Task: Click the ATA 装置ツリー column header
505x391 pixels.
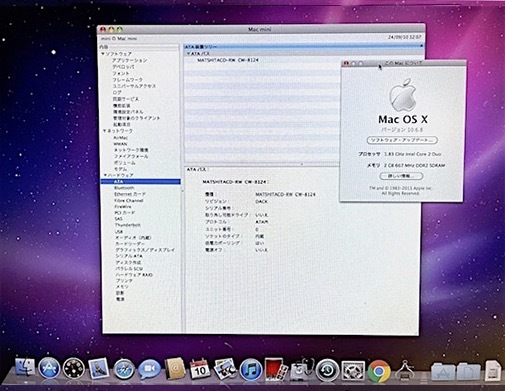Action: point(304,47)
